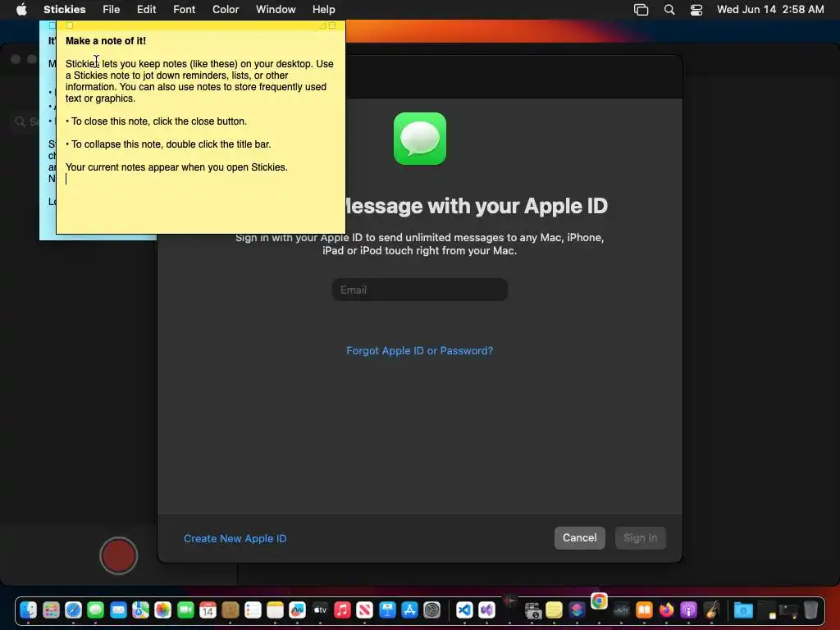The width and height of the screenshot is (840, 630).
Task: Open the Stickies application menu
Action: click(x=64, y=10)
